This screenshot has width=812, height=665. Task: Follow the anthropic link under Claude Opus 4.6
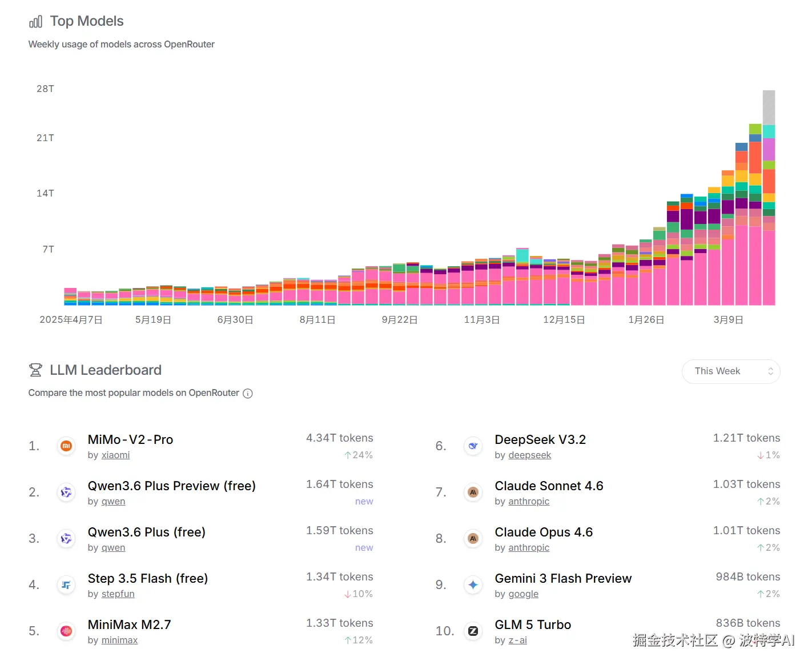[x=529, y=548]
